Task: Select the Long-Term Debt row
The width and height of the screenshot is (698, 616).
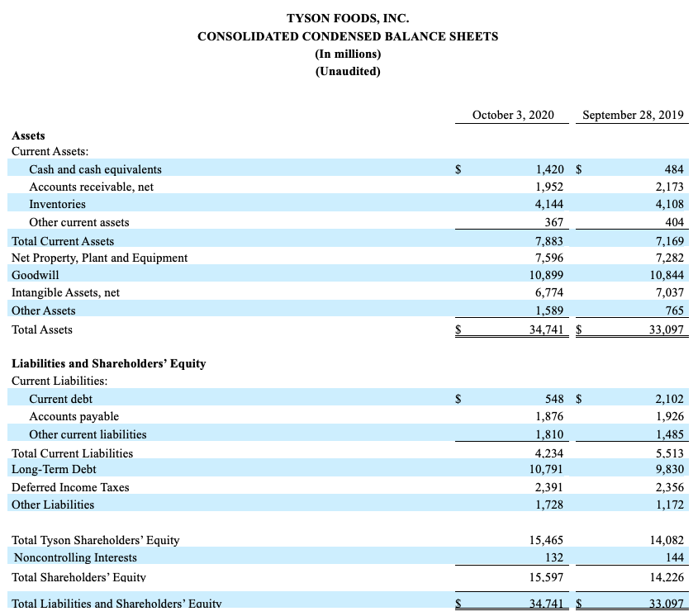Action: [x=51, y=469]
